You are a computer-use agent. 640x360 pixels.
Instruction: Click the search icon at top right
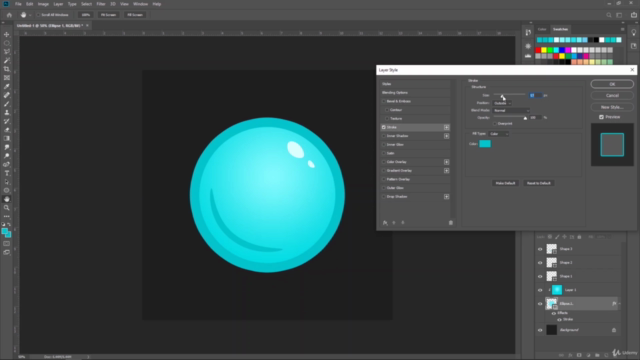pyautogui.click(x=609, y=15)
